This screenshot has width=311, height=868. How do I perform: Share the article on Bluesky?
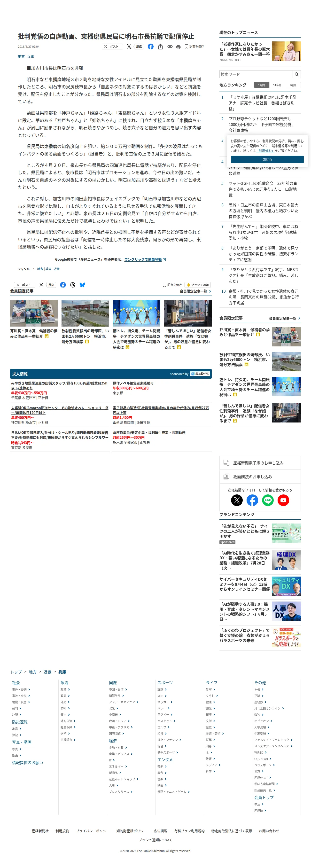pyautogui.click(x=82, y=285)
